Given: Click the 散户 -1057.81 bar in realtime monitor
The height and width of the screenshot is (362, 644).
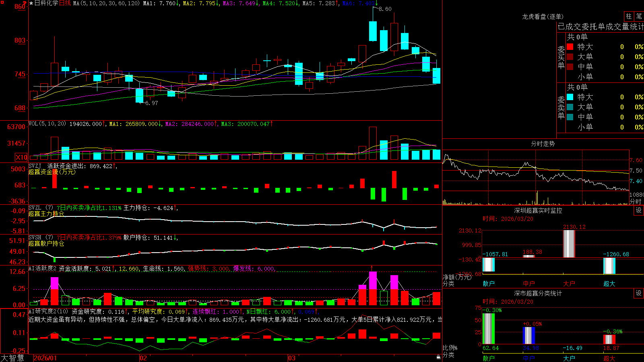Looking at the screenshot, I should click(488, 265).
